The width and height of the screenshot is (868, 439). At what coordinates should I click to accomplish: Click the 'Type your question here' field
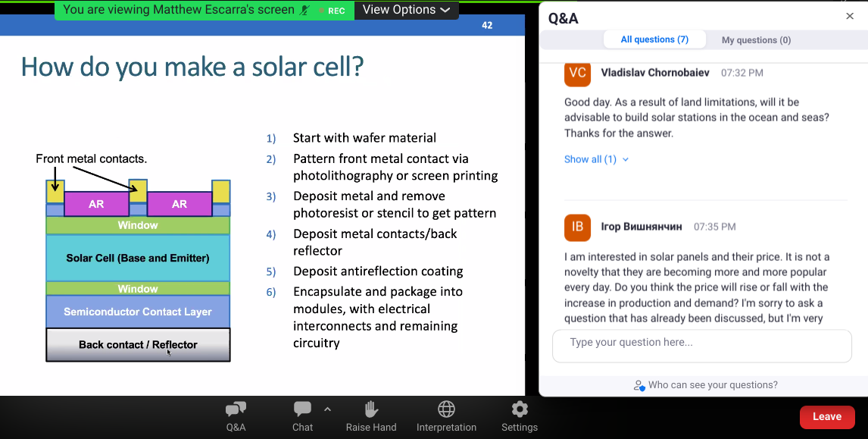coord(701,343)
